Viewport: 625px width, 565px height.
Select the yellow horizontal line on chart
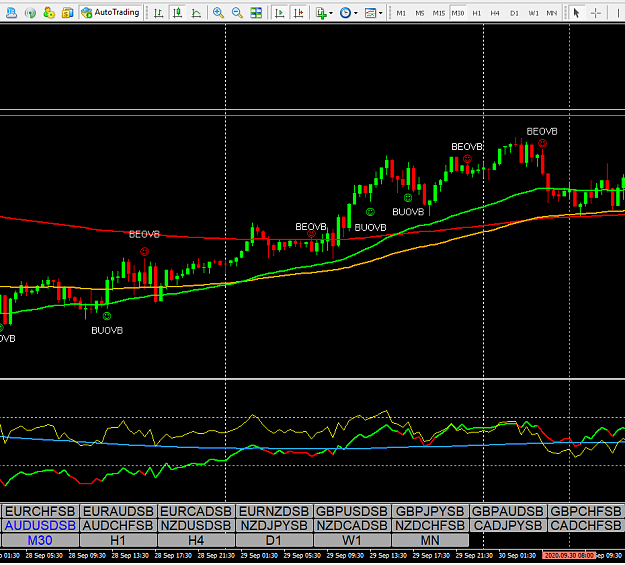click(312, 109)
